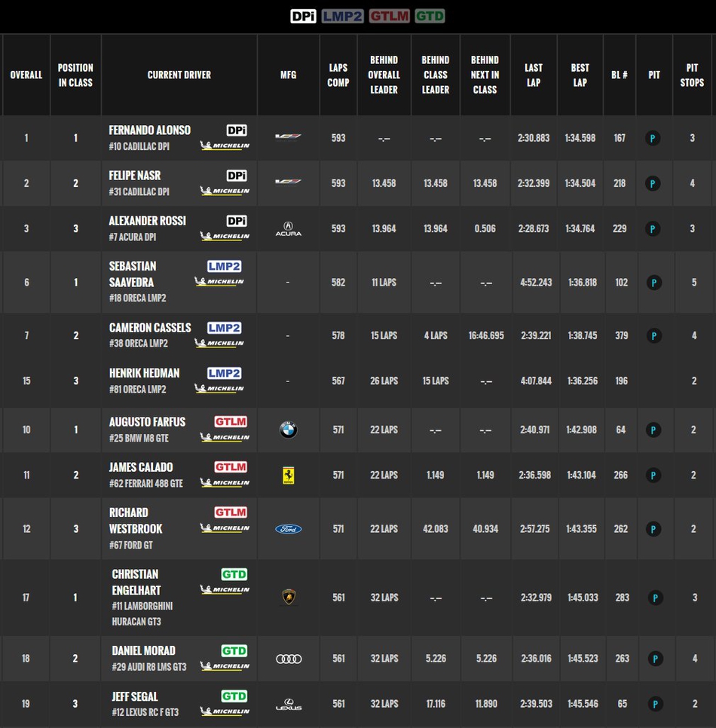This screenshot has height=728, width=716.
Task: Click Cadillac logo in Felipe Nasr row
Action: click(x=288, y=182)
